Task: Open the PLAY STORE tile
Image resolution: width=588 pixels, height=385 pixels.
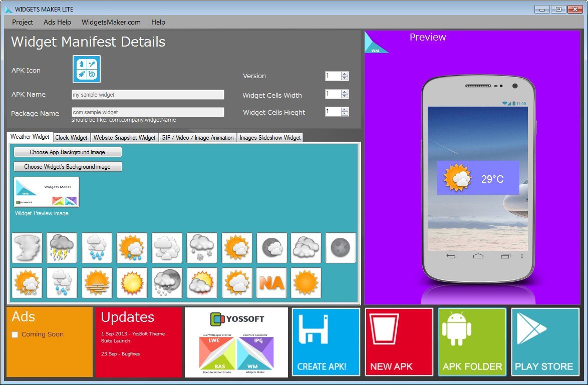Action: [545, 342]
